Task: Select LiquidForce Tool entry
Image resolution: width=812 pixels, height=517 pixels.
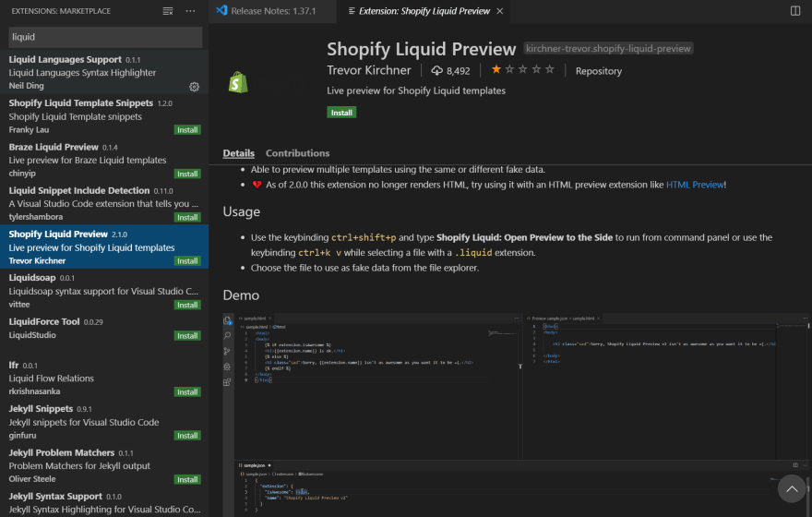Action: click(x=104, y=334)
